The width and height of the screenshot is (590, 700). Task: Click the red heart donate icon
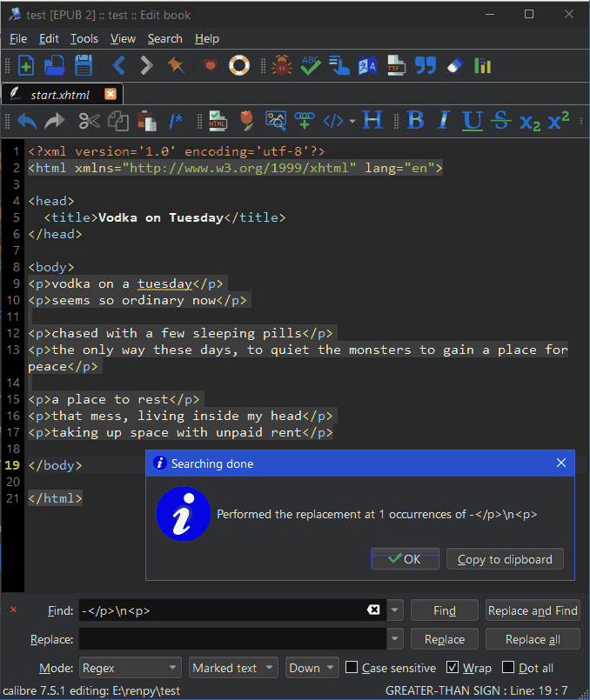pyautogui.click(x=211, y=65)
